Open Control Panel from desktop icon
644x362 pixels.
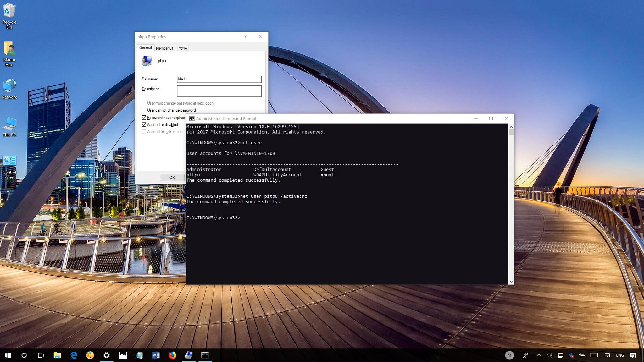click(x=9, y=161)
